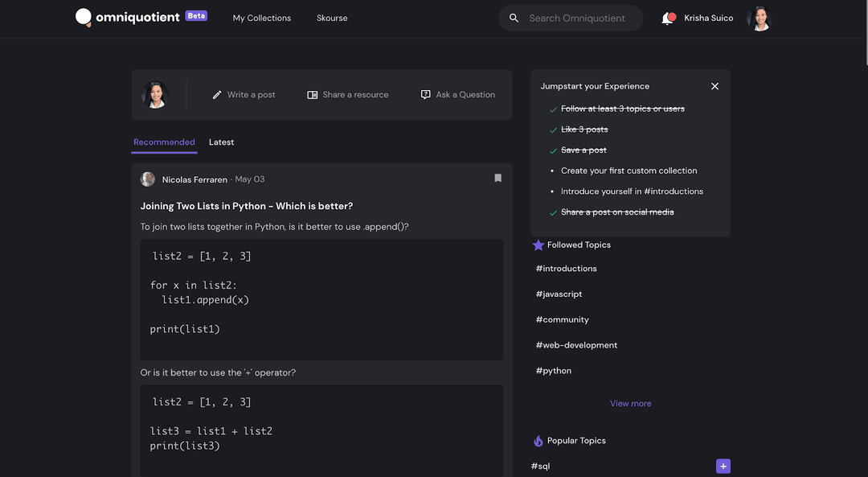Focus the Search Omniquotient field
The height and width of the screenshot is (477, 868).
[x=577, y=19]
